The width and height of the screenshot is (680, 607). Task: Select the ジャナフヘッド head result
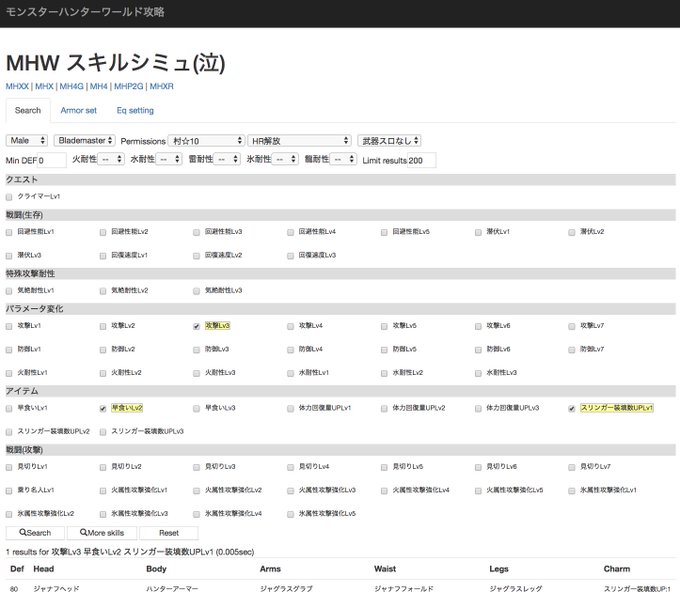coord(56,589)
